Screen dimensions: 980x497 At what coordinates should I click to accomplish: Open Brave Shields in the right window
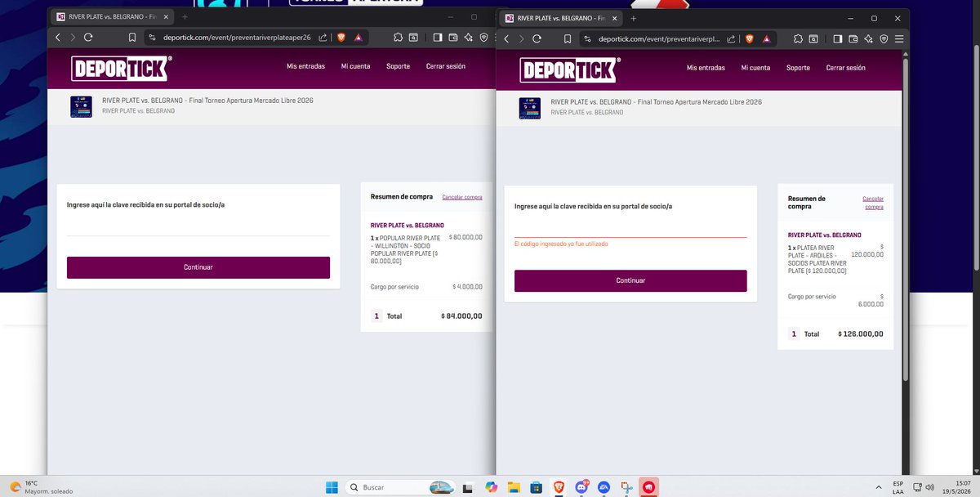pyautogui.click(x=750, y=38)
